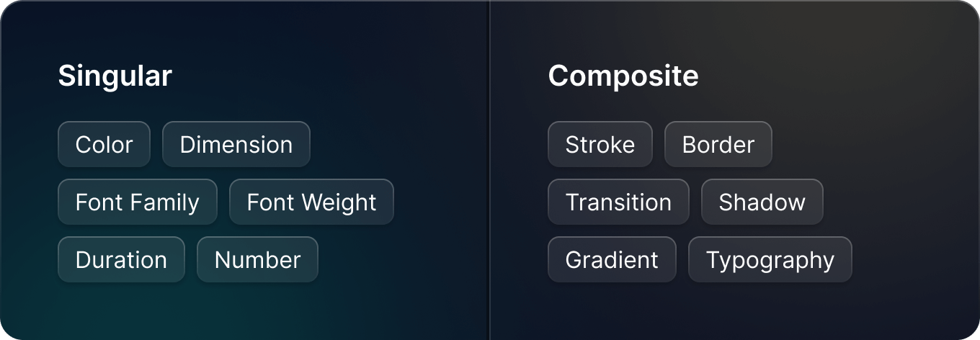Click empty space below the Gradient chip

(612, 310)
